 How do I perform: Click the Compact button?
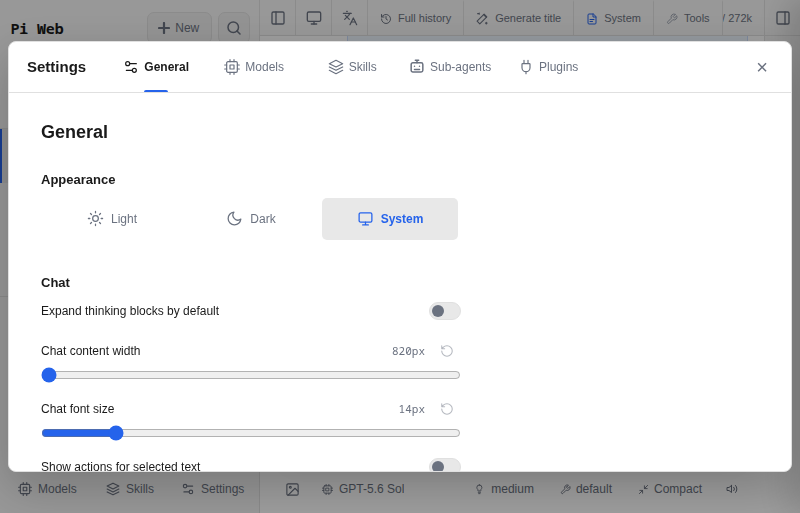[x=670, y=489]
